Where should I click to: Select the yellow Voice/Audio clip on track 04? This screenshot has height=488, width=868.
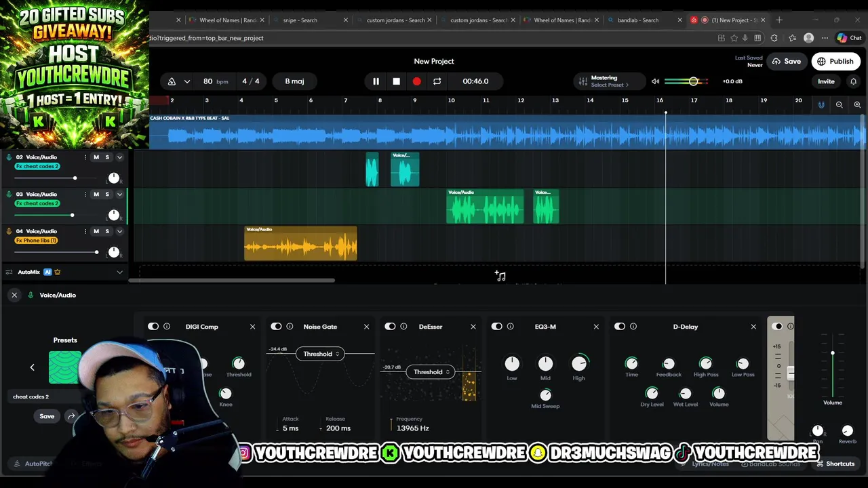tap(300, 243)
